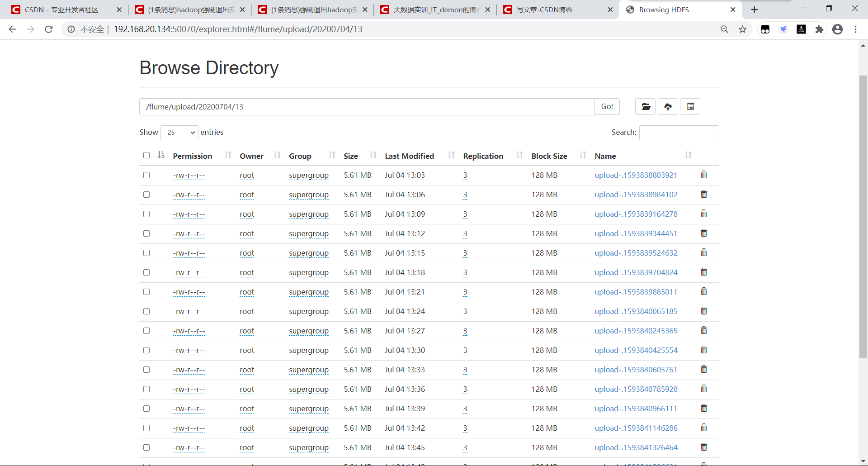Image resolution: width=868 pixels, height=466 pixels.
Task: Delete upload-.1593841326464 via its trash icon
Action: (703, 447)
